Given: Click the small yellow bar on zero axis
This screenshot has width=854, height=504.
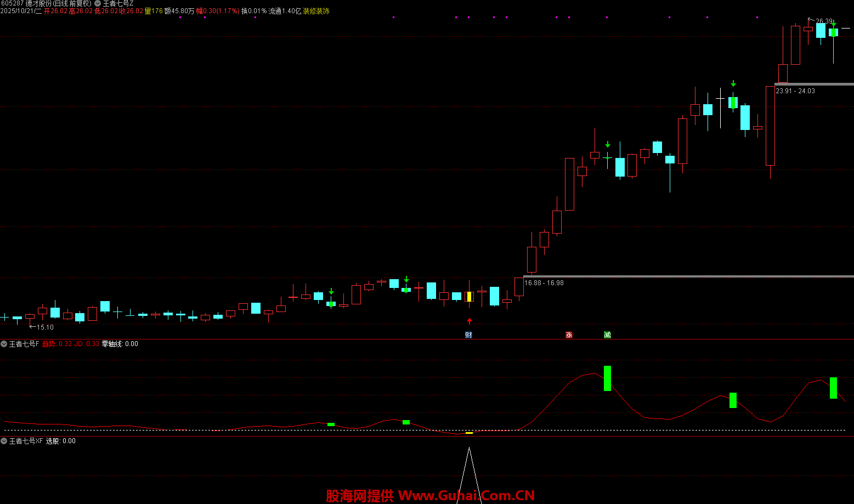Looking at the screenshot, I should click(469, 433).
